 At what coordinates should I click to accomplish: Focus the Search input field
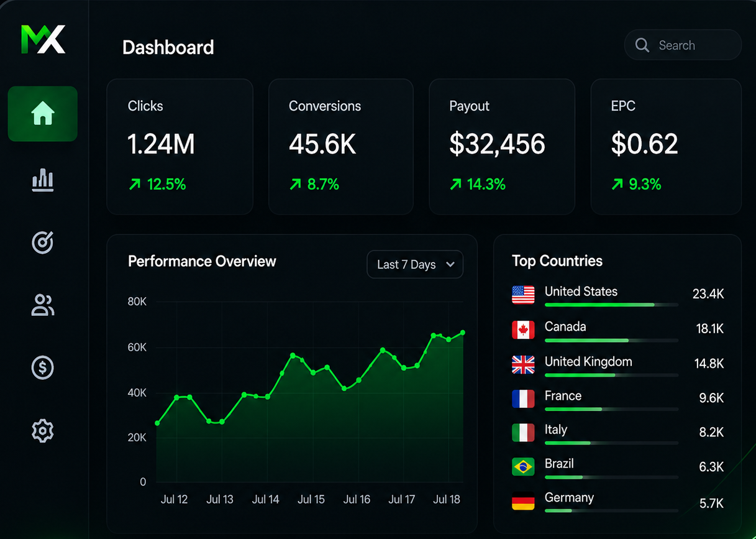coord(683,45)
